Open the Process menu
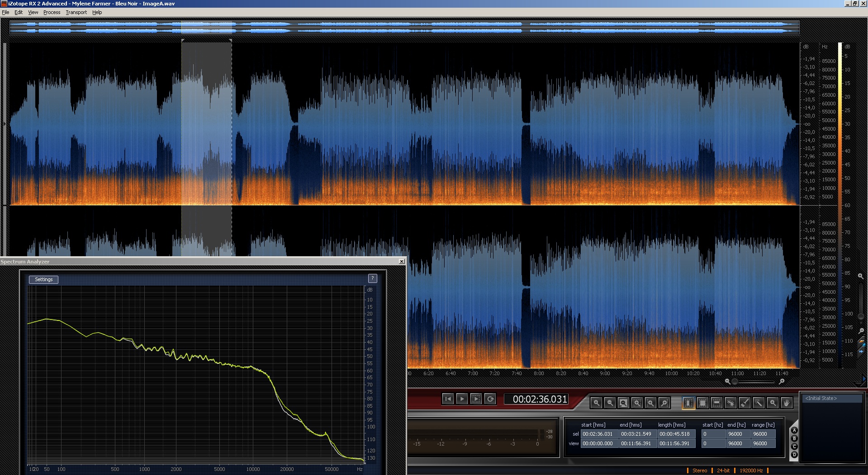This screenshot has height=475, width=868. click(x=52, y=12)
